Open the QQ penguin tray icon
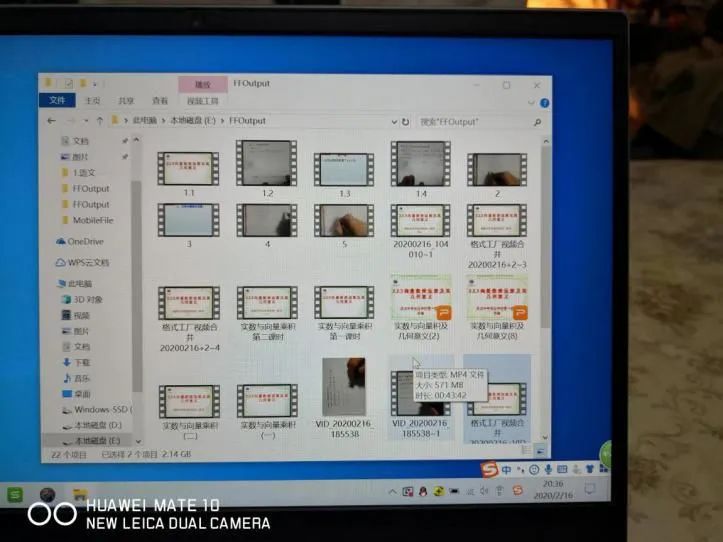Viewport: 723px width, 542px height. [x=423, y=492]
